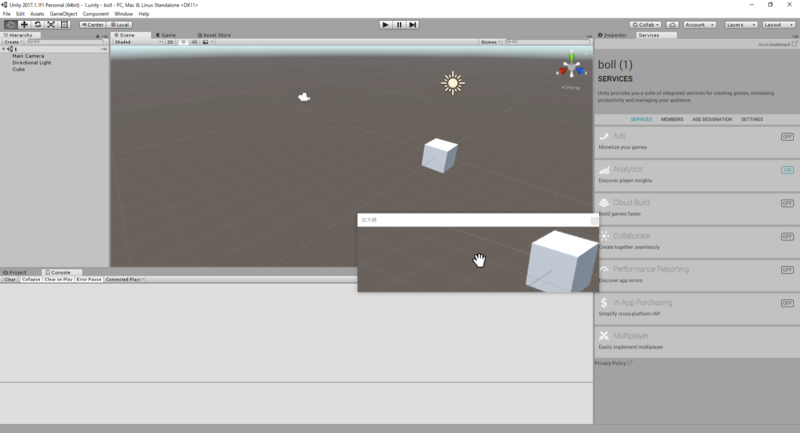Open the Window menu
800x433 pixels.
pos(123,14)
